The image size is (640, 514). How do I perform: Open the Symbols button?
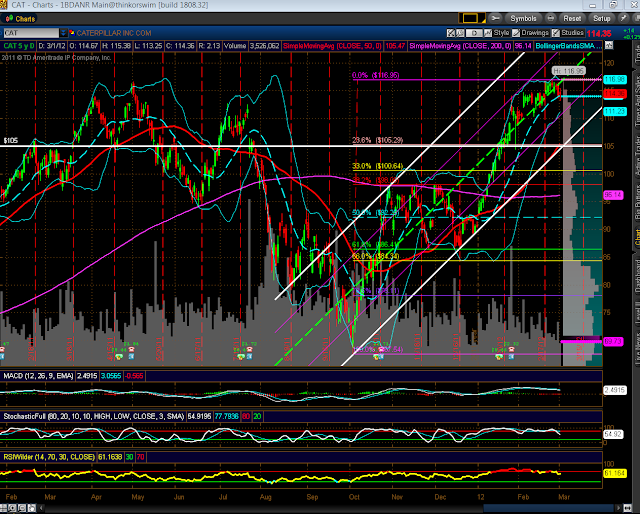coord(523,19)
